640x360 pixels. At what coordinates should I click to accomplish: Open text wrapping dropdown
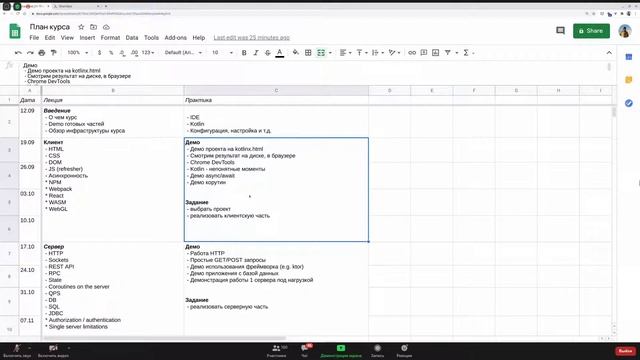point(378,53)
